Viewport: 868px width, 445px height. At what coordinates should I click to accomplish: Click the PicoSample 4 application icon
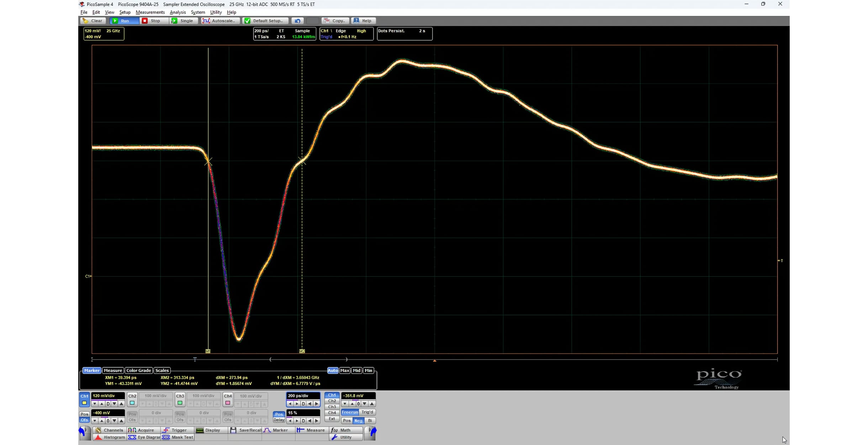pyautogui.click(x=82, y=4)
